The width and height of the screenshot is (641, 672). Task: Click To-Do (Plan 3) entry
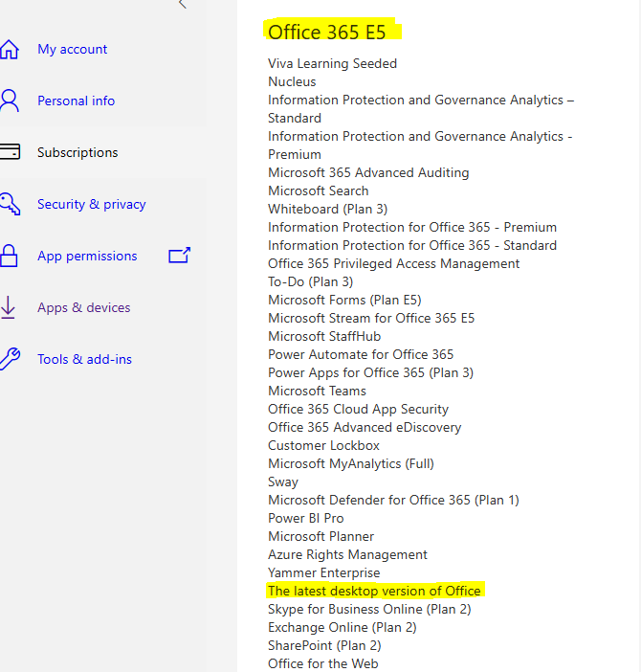(310, 282)
